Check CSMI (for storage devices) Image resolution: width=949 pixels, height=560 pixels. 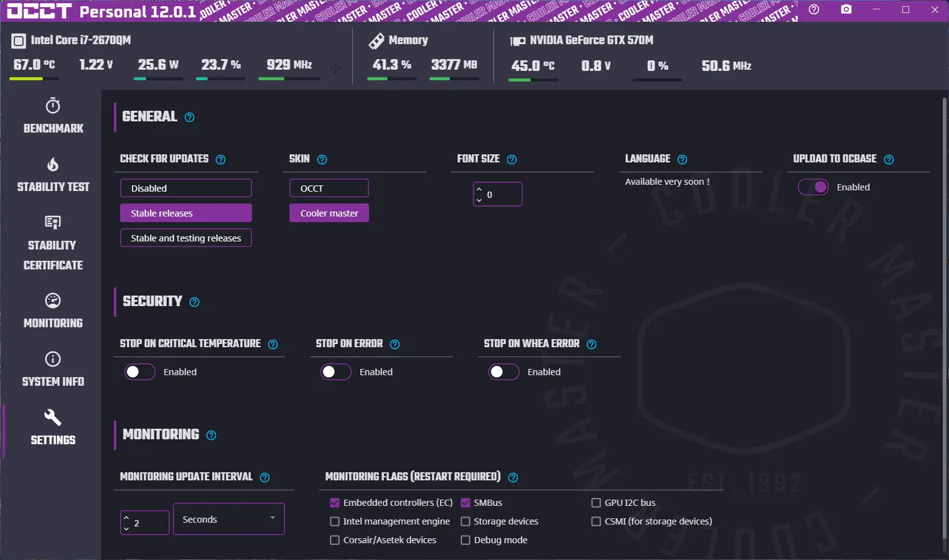[596, 521]
